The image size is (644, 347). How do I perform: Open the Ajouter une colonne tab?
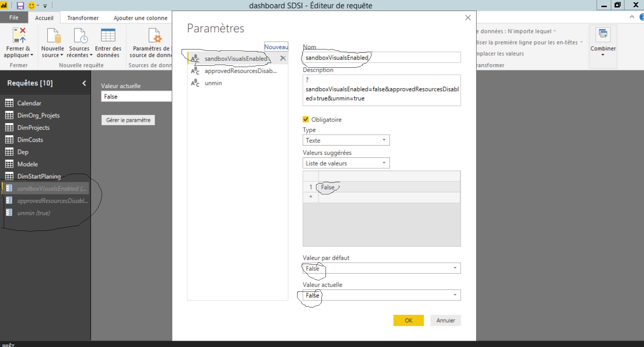coord(141,18)
